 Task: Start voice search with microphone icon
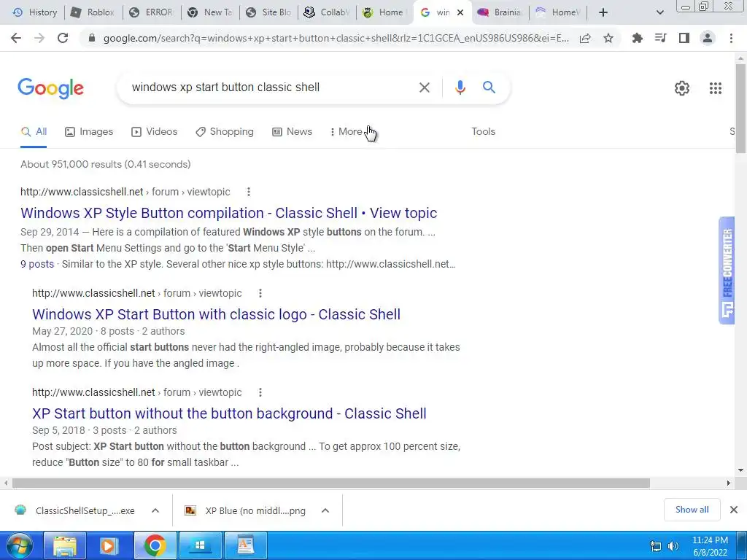[x=460, y=87]
